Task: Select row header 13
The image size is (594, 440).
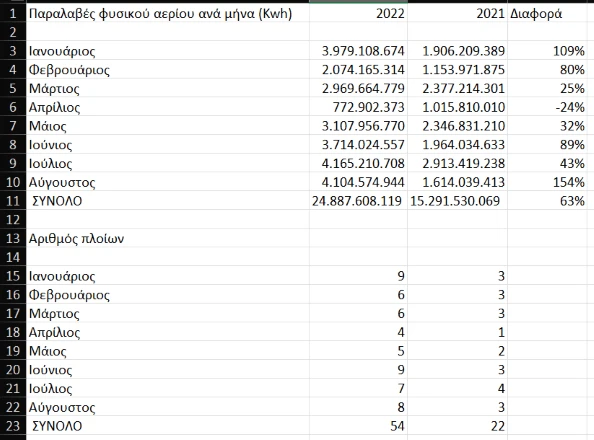Action: 13,238
